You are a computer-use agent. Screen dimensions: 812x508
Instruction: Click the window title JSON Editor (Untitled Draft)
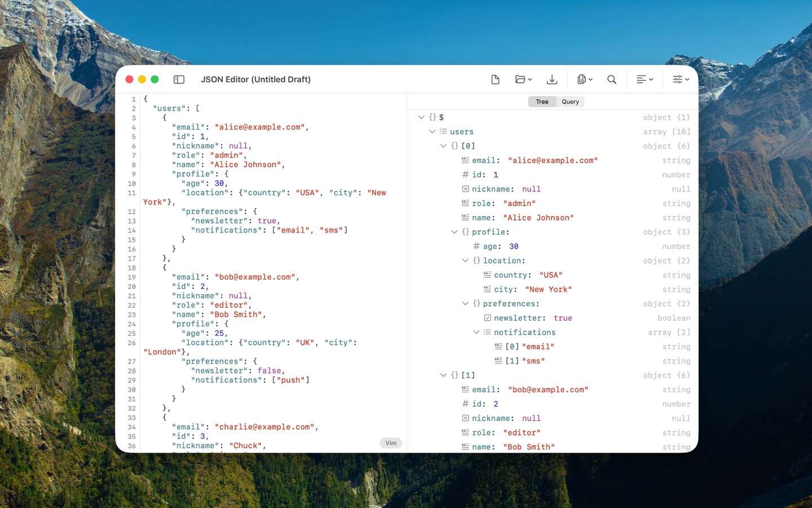click(x=256, y=80)
